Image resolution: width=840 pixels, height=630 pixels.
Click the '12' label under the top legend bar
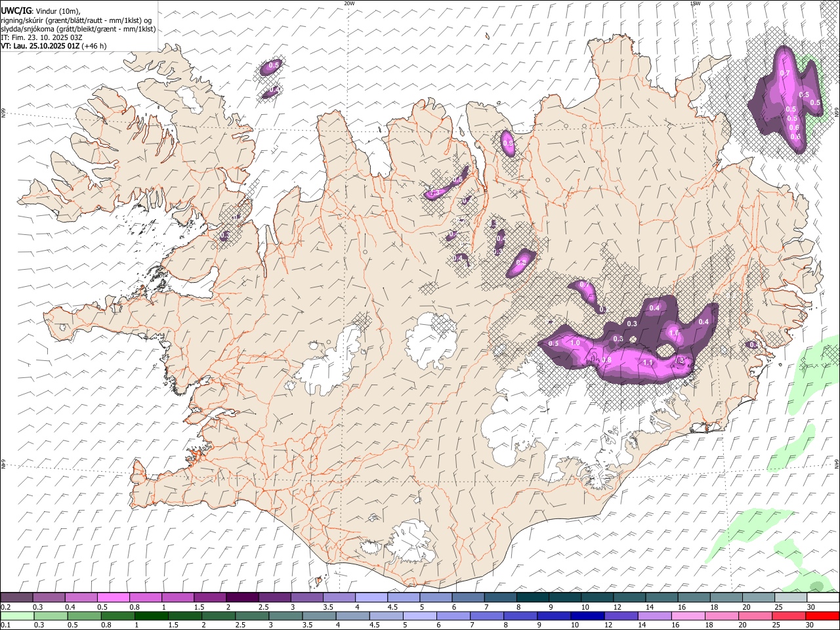[x=618, y=607]
